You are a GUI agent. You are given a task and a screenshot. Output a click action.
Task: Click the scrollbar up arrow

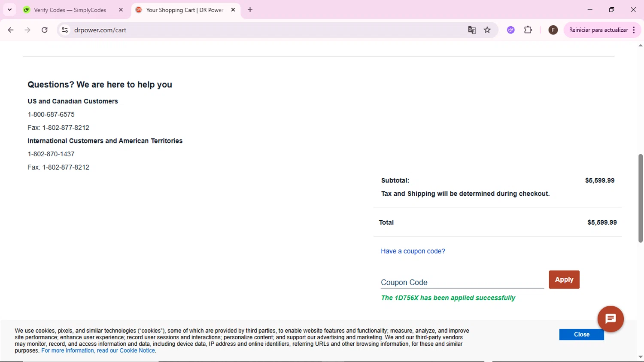[641, 45]
